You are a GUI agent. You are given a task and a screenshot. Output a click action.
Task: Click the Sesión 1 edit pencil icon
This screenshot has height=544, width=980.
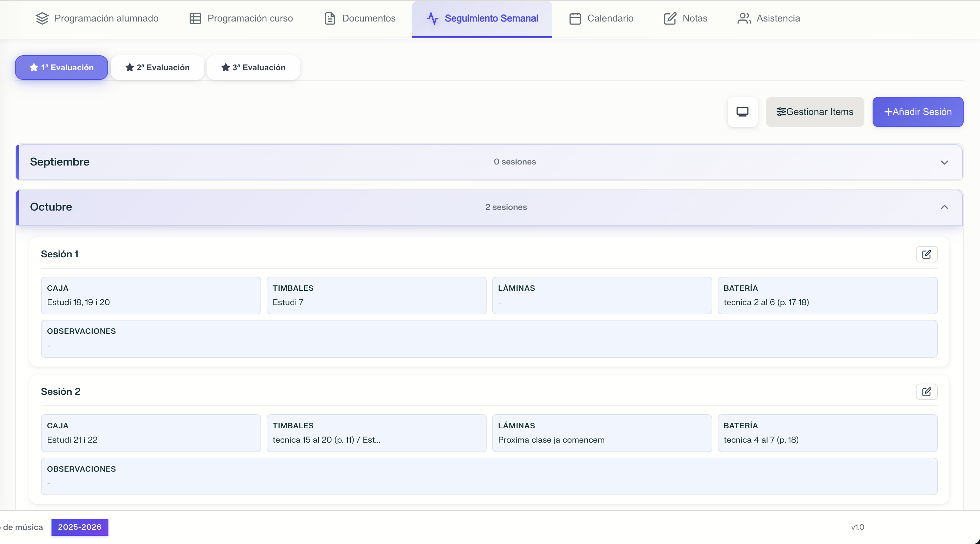(926, 254)
